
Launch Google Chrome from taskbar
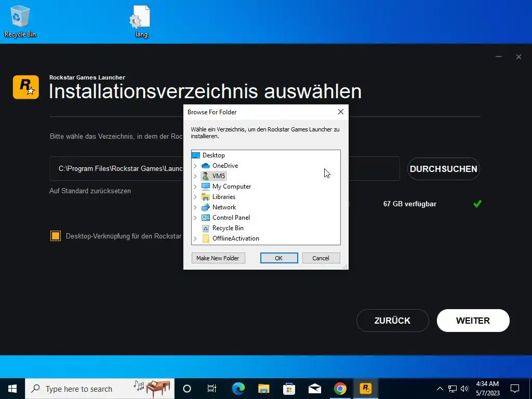[340, 389]
